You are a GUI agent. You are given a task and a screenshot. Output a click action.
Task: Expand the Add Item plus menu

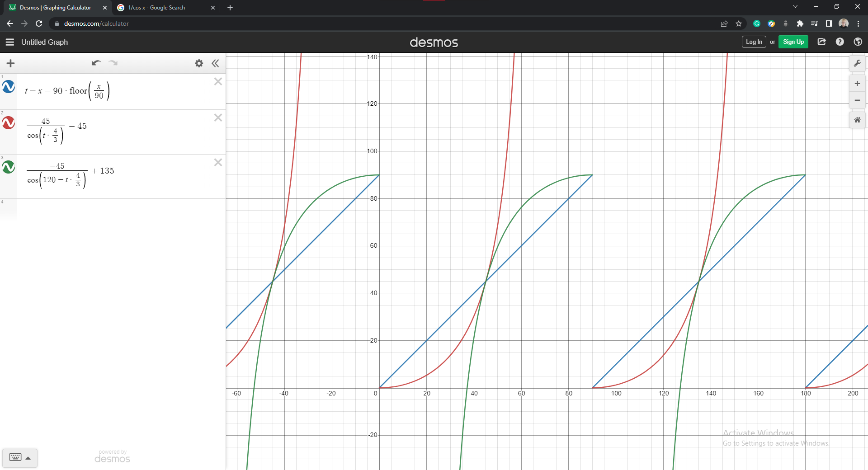11,63
